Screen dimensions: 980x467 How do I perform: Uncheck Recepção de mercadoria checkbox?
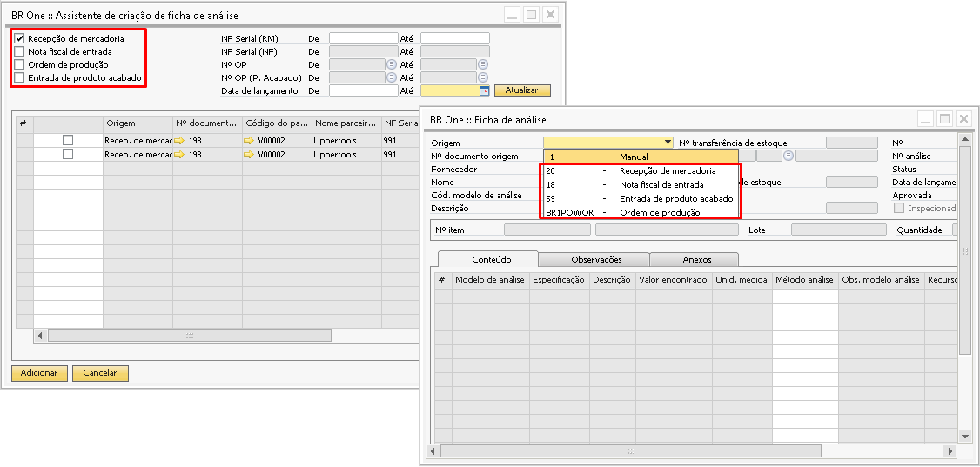click(x=19, y=39)
